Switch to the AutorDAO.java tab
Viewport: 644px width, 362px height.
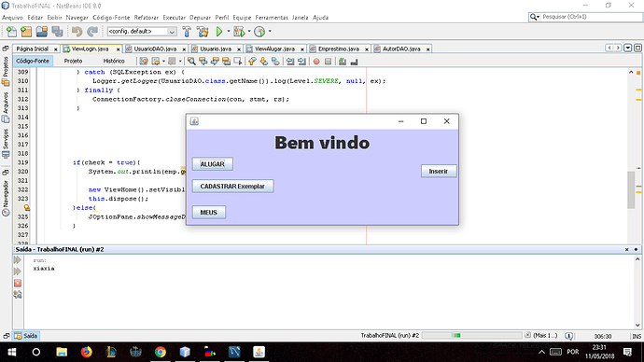pyautogui.click(x=401, y=49)
